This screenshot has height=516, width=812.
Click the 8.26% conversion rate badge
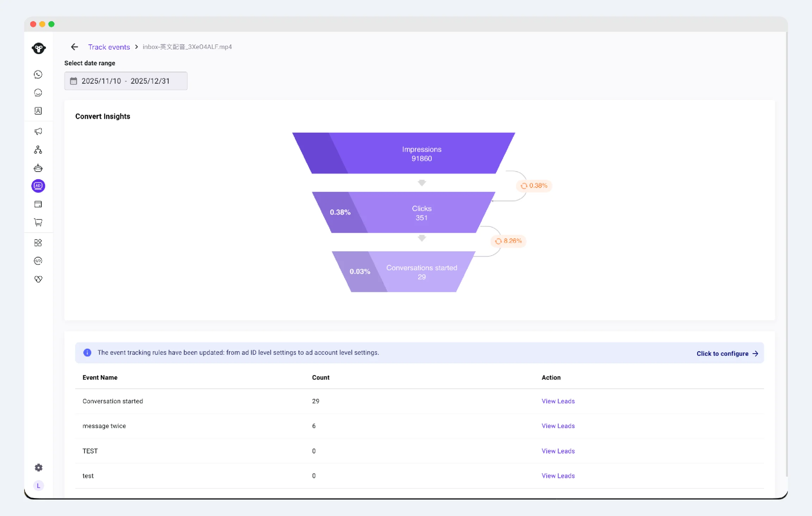tap(508, 241)
